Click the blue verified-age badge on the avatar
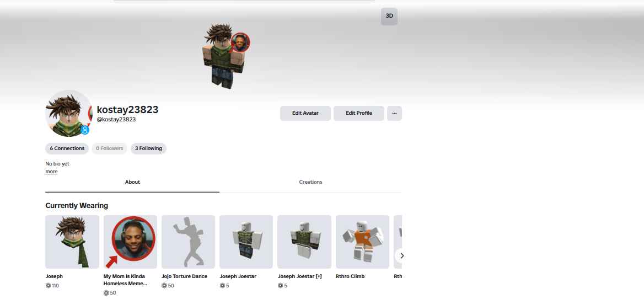 tap(84, 130)
